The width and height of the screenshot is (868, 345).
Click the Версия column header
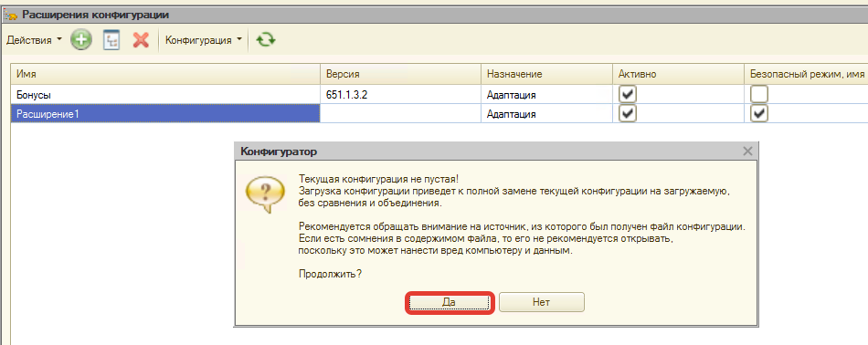401,74
